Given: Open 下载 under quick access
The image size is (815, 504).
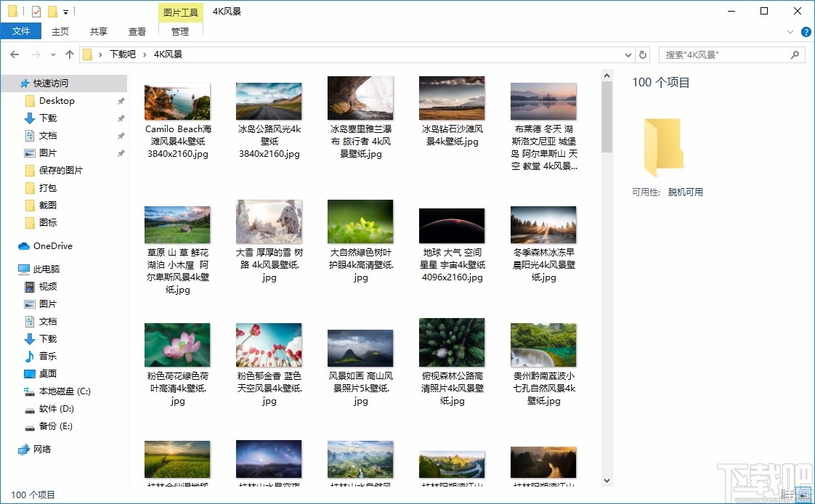Looking at the screenshot, I should 48,118.
